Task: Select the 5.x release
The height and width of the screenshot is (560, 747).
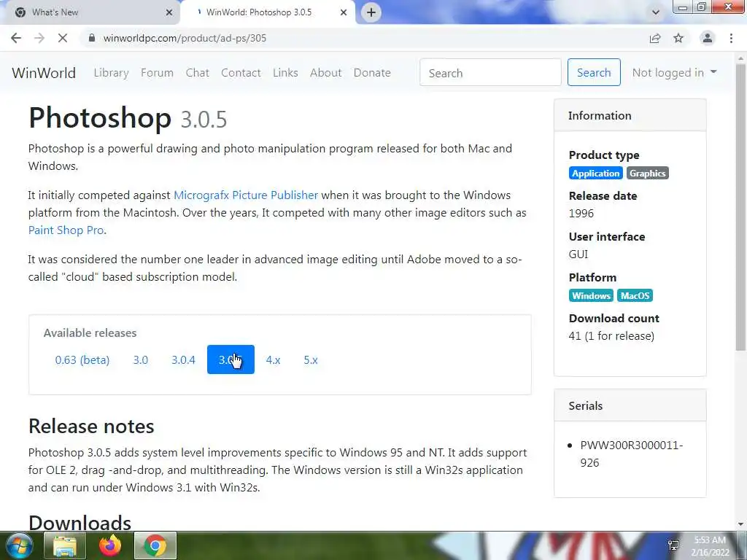Action: (311, 360)
